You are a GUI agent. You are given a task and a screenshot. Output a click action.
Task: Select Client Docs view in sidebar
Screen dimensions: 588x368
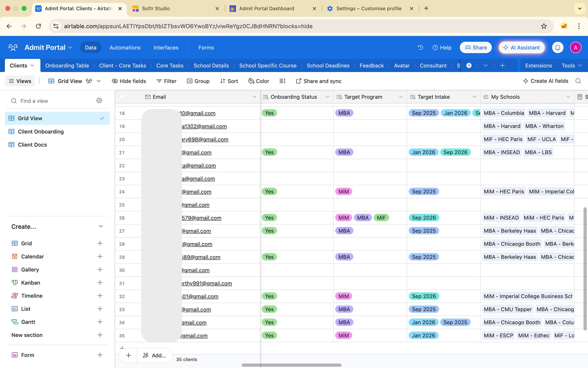57,145
